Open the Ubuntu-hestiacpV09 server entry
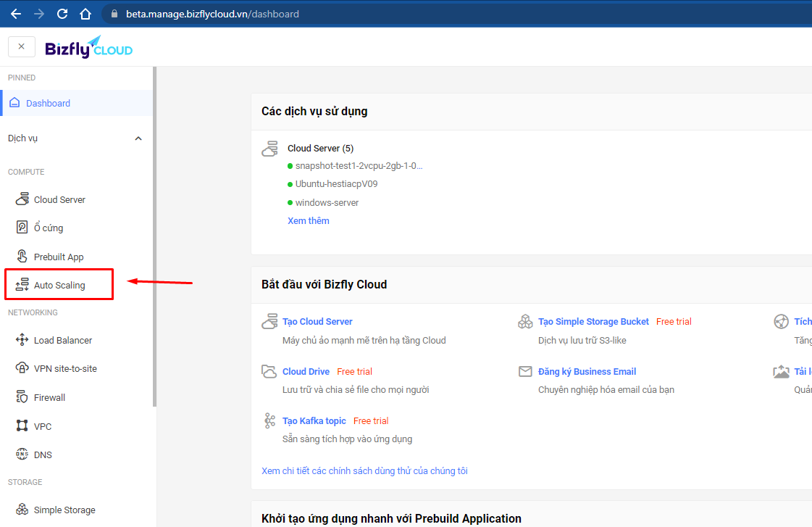This screenshot has width=812, height=527. [x=336, y=184]
